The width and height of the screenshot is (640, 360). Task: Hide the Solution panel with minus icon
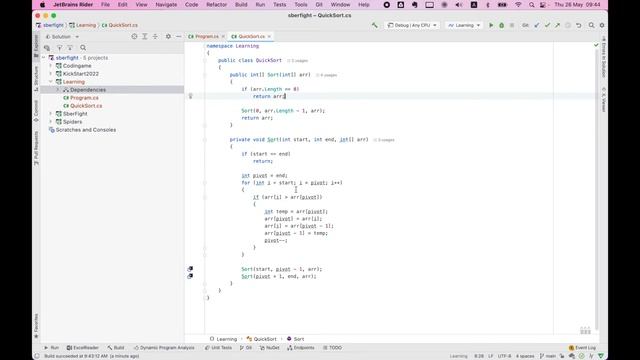178,36
